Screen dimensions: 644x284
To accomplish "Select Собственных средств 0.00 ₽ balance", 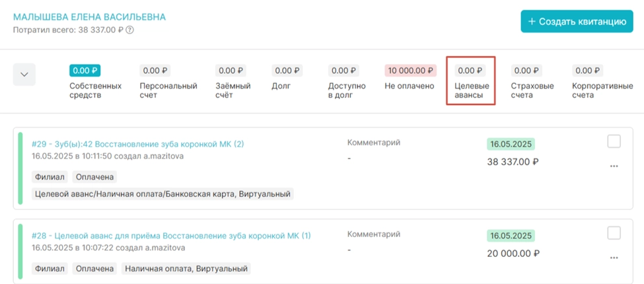I will tap(85, 71).
